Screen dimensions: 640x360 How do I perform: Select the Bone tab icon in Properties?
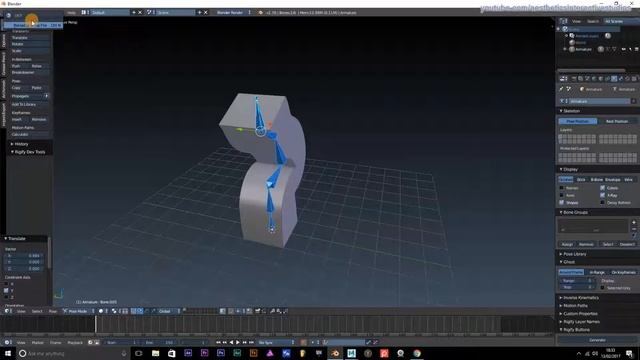[621, 78]
